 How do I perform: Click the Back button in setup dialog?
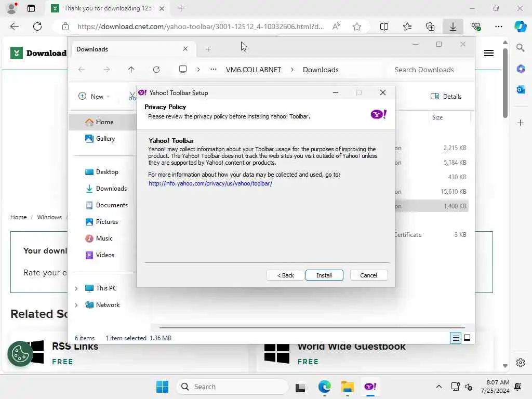click(x=285, y=275)
